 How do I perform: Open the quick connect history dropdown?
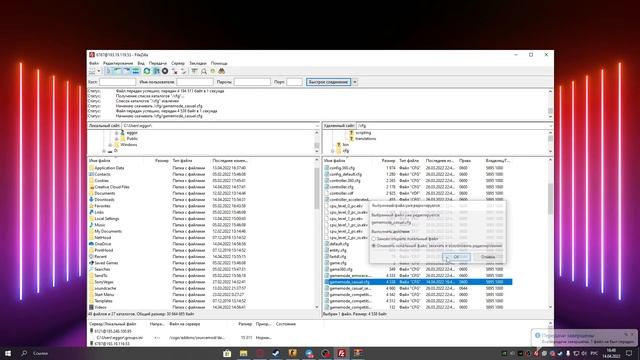(355, 82)
